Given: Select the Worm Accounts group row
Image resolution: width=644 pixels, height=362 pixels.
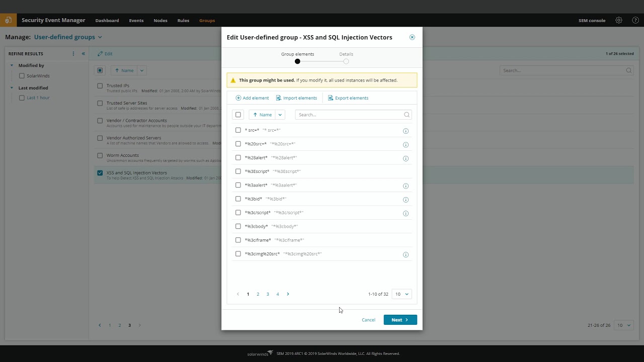Looking at the screenshot, I should tap(364, 157).
